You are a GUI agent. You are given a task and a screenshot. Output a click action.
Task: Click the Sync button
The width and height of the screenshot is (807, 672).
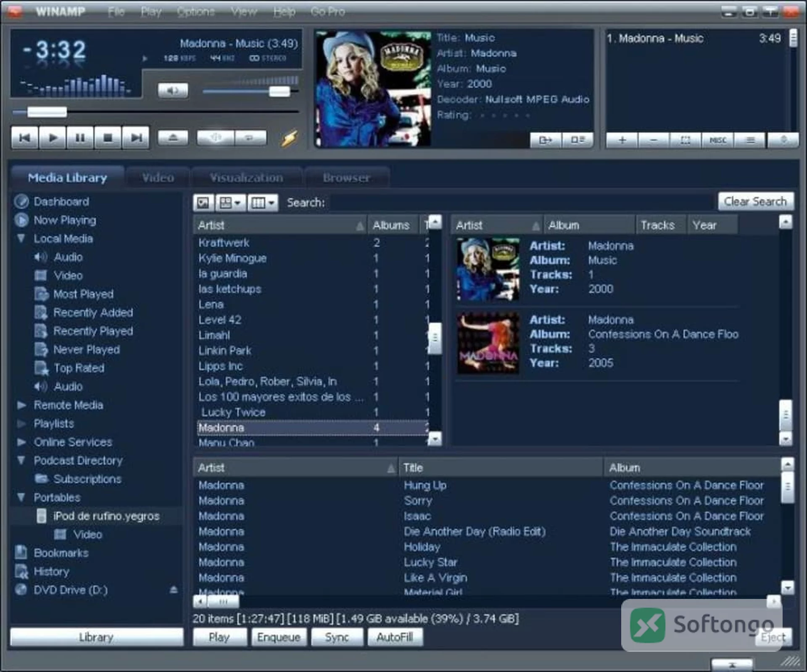[x=337, y=637]
